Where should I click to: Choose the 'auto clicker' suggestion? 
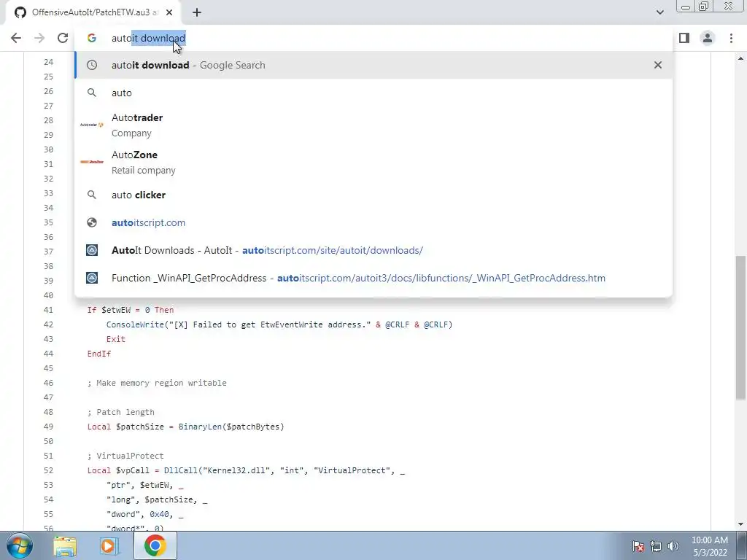pos(373,195)
